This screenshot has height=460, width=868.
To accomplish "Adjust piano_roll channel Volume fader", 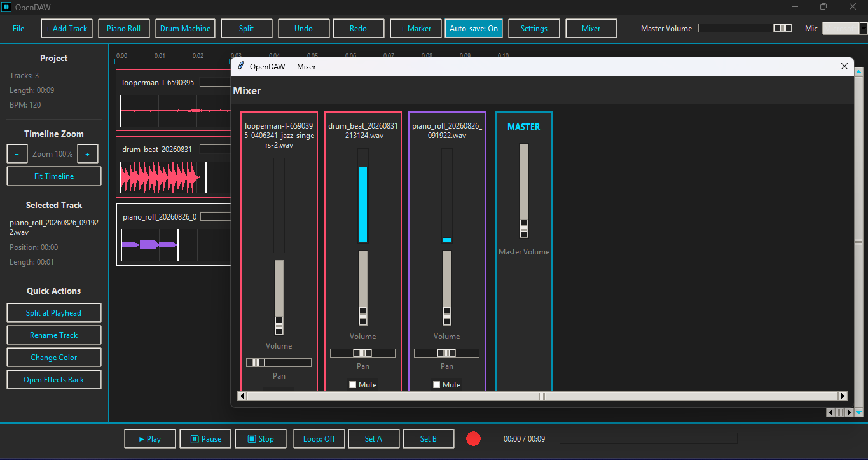I will point(447,288).
